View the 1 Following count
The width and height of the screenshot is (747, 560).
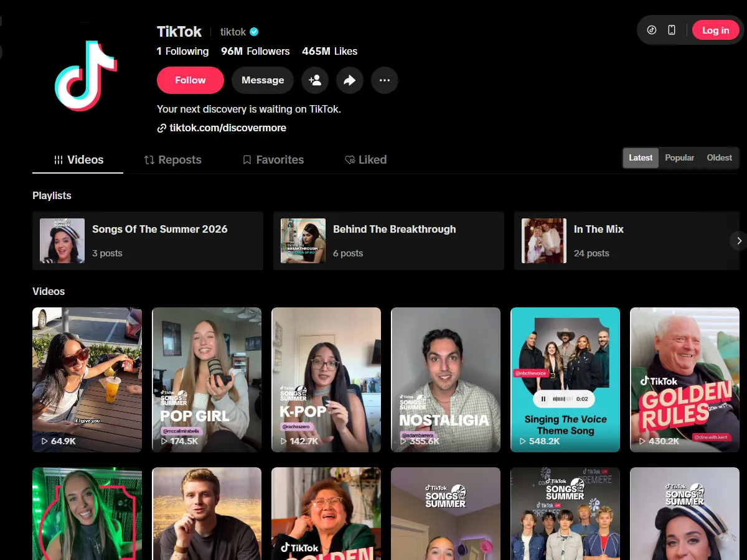182,52
